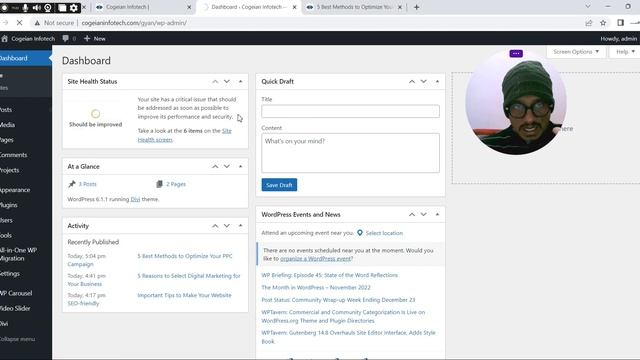The image size is (640, 360).
Task: Open the Howdy, admin account menu
Action: click(x=618, y=38)
